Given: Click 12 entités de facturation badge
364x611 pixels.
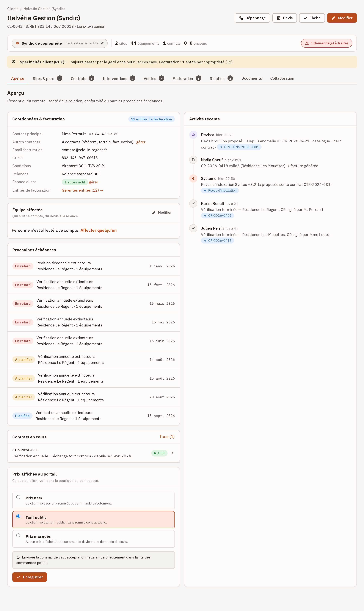Looking at the screenshot, I should [151, 119].
